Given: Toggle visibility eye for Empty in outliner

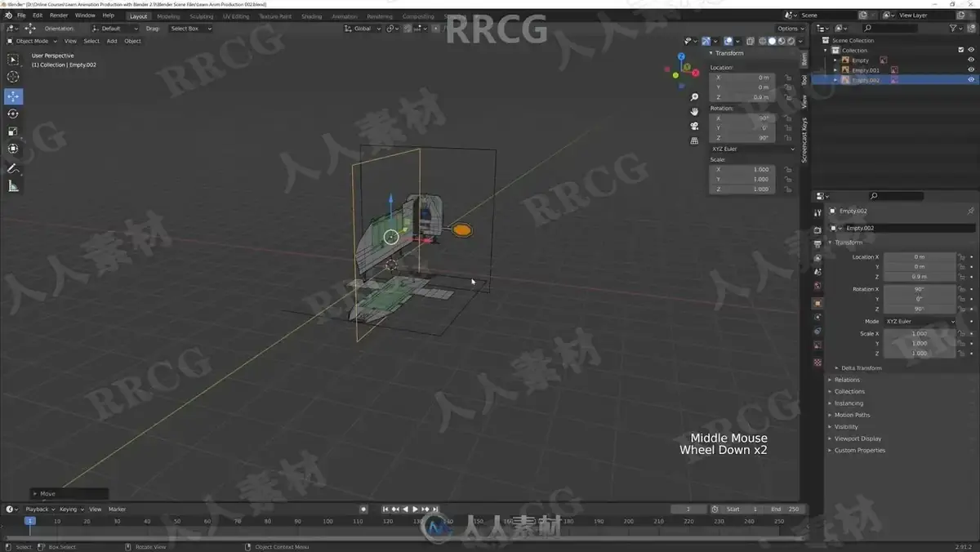Looking at the screenshot, I should click(971, 60).
